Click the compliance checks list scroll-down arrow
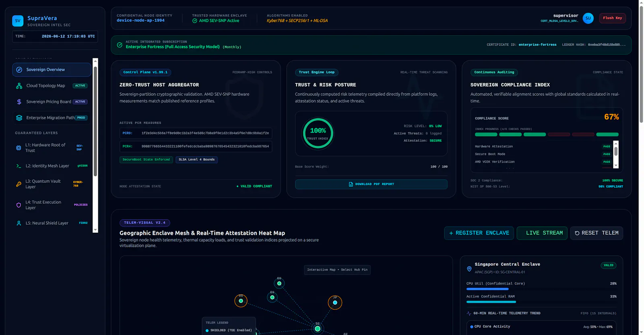This screenshot has width=644, height=335. pyautogui.click(x=616, y=165)
